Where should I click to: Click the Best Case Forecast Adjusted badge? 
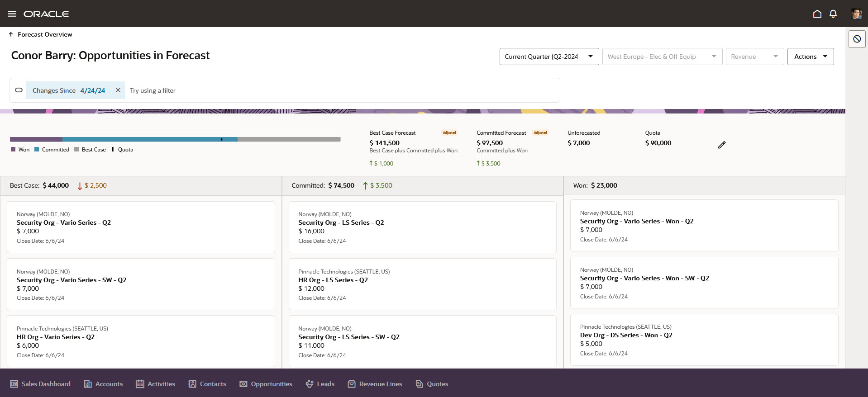(x=449, y=132)
